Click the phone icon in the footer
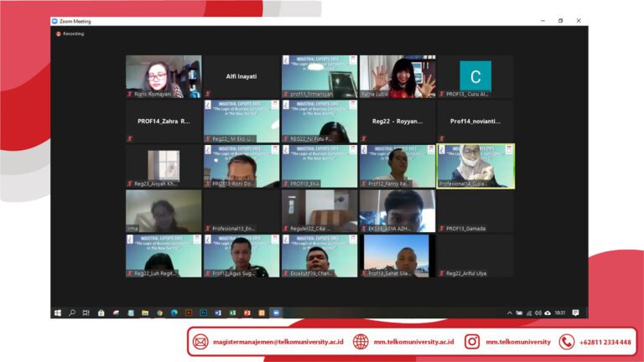The width and height of the screenshot is (644, 362). coord(567,342)
